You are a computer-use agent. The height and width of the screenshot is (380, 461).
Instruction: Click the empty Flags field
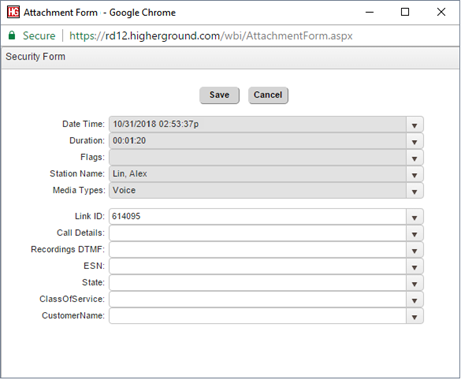258,158
